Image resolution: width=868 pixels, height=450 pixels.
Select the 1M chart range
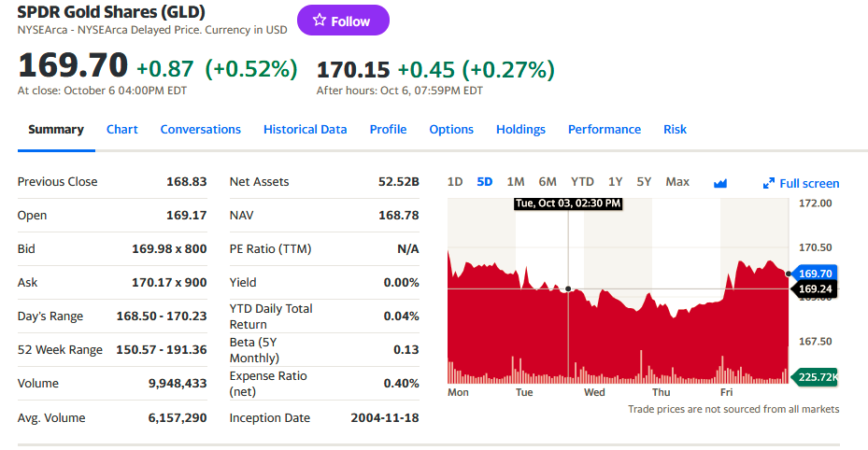coord(516,182)
